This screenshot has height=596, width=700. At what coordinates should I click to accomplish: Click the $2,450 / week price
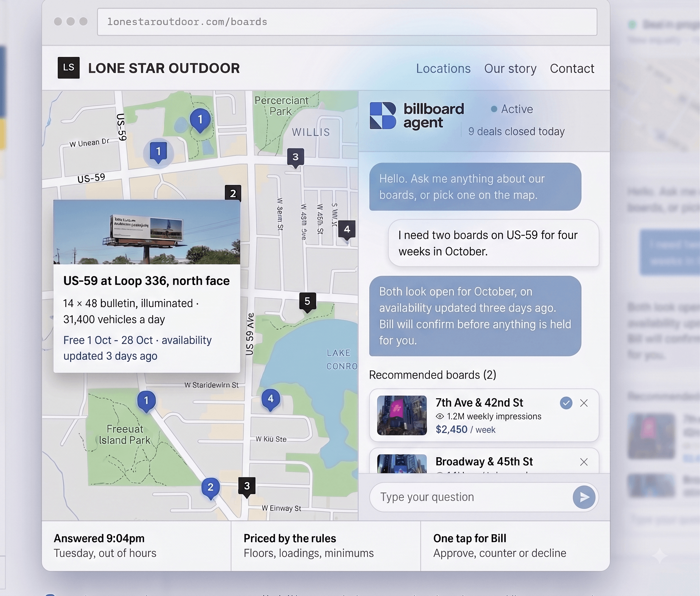(465, 429)
